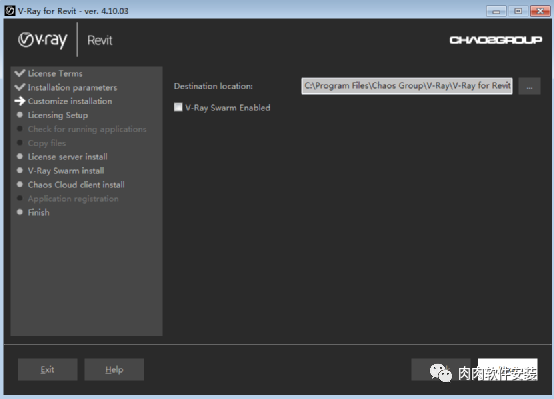This screenshot has height=399, width=554.
Task: Click the V-Ray logo in header
Action: (43, 40)
